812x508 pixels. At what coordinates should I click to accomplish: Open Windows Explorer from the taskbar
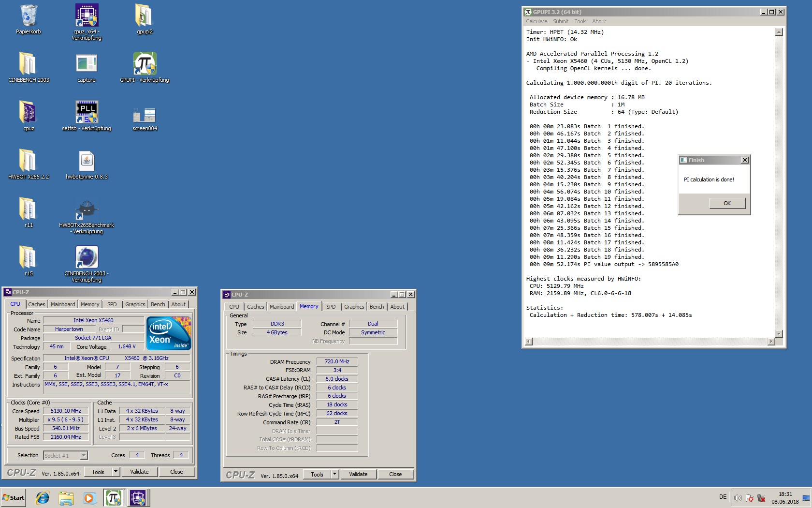[x=66, y=498]
